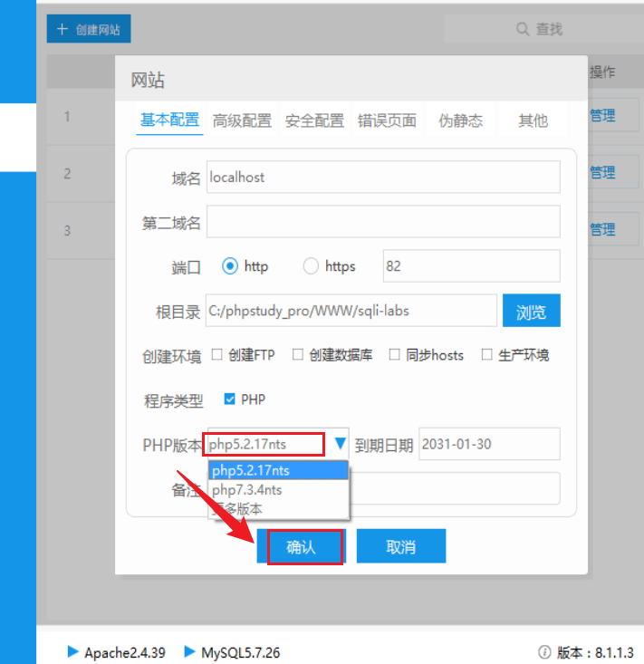Image resolution: width=644 pixels, height=664 pixels.
Task: Select the http radio button
Action: coord(230,266)
